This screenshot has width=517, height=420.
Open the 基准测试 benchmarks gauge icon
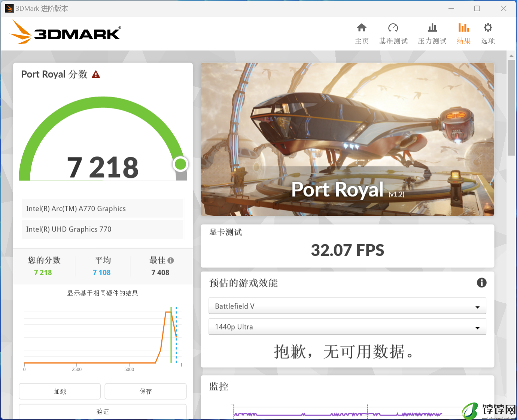(x=393, y=28)
